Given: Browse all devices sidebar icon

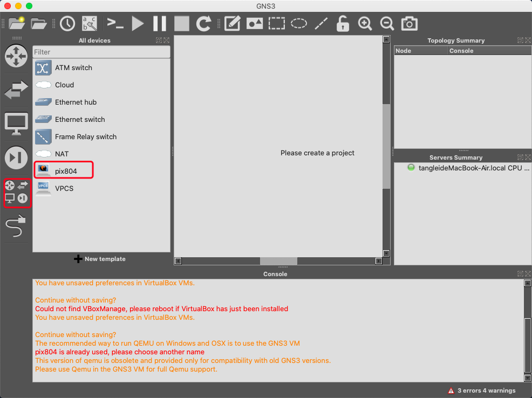Looking at the screenshot, I should [17, 192].
